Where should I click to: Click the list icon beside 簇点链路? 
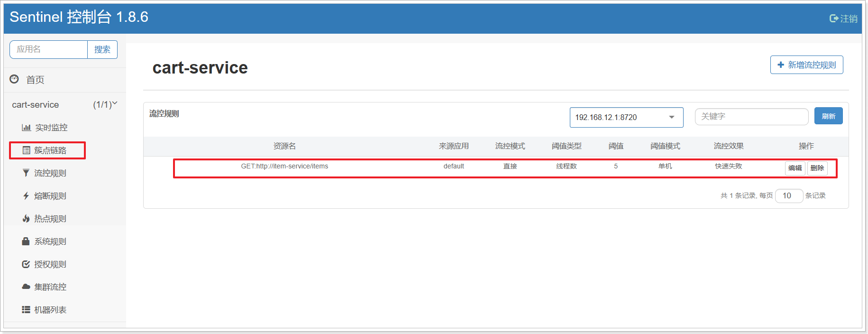tap(27, 150)
